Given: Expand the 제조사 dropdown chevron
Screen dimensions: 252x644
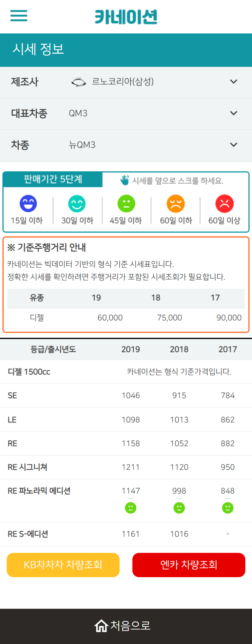Looking at the screenshot, I should 233,81.
